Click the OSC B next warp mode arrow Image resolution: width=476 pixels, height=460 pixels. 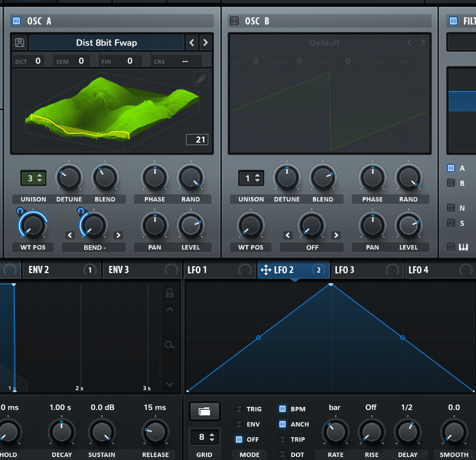tap(336, 235)
